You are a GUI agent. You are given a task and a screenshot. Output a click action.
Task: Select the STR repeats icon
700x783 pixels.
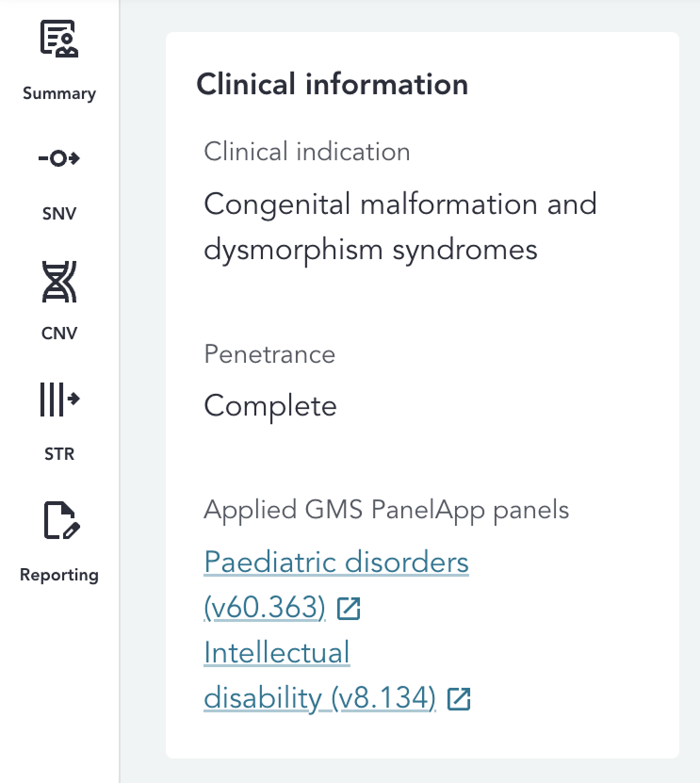[x=58, y=400]
